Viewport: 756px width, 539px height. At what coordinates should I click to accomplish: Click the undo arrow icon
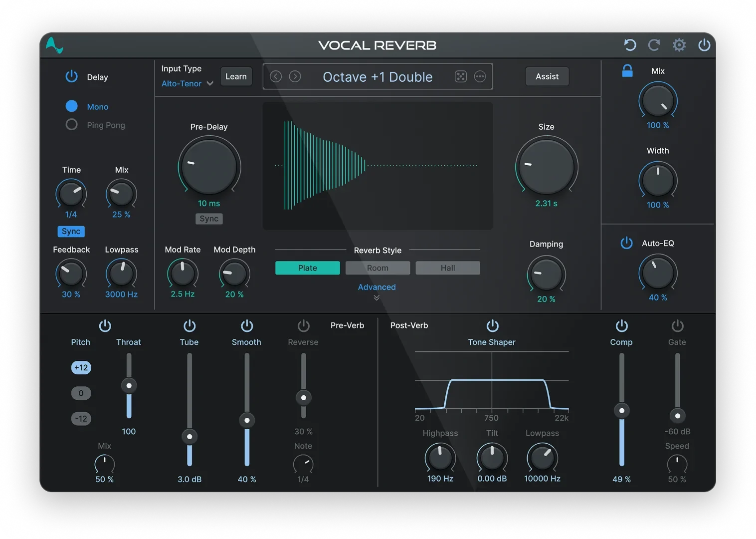pyautogui.click(x=630, y=45)
